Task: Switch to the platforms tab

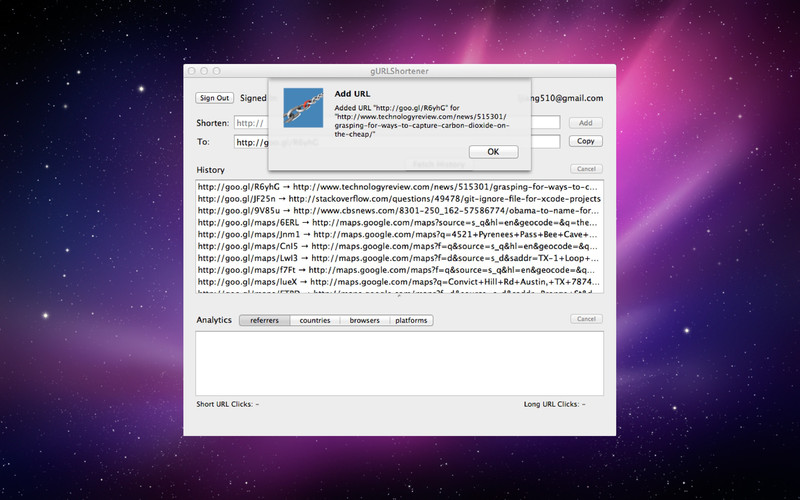Action: click(x=411, y=320)
